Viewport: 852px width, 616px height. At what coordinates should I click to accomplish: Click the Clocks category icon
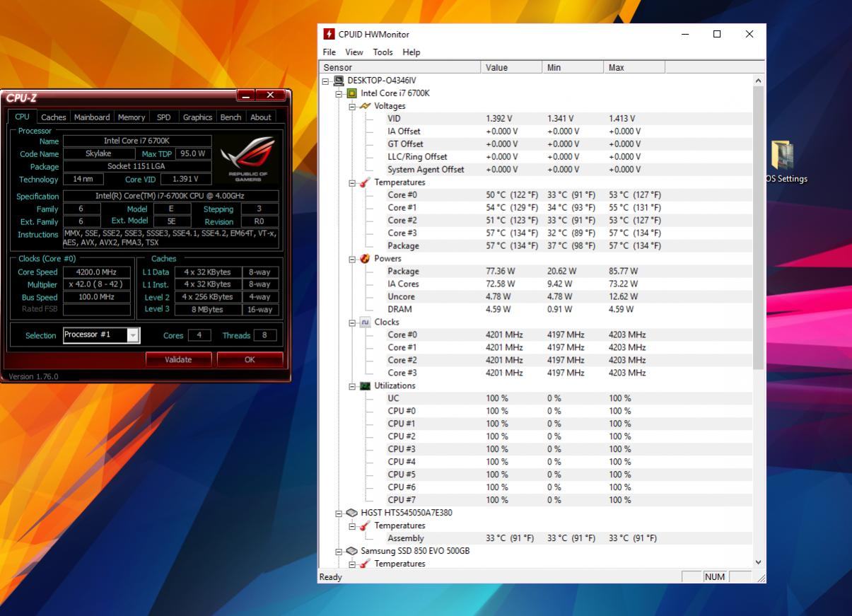[366, 322]
